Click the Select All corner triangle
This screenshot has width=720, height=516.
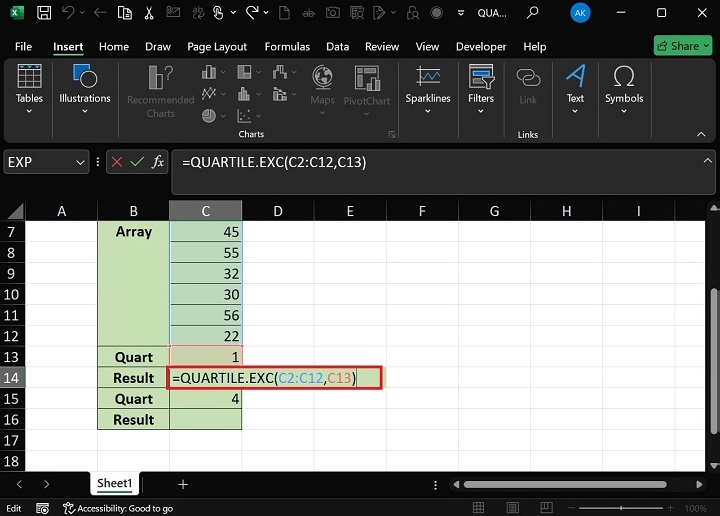click(x=16, y=211)
